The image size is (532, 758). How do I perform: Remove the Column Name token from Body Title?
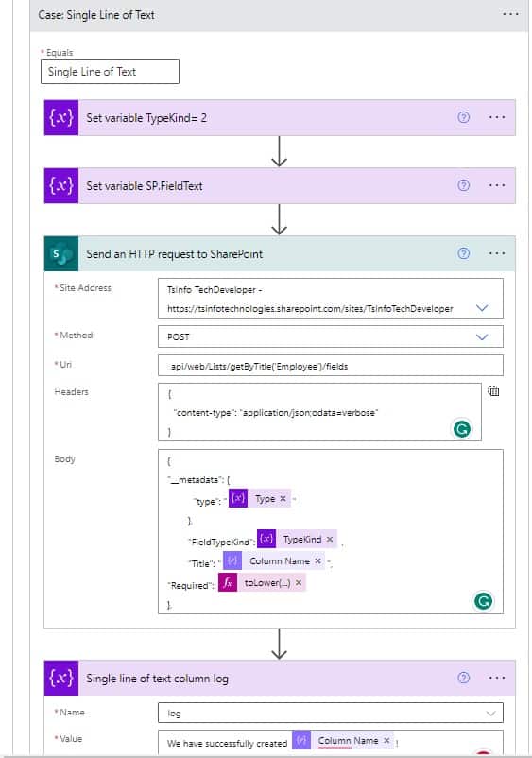317,560
